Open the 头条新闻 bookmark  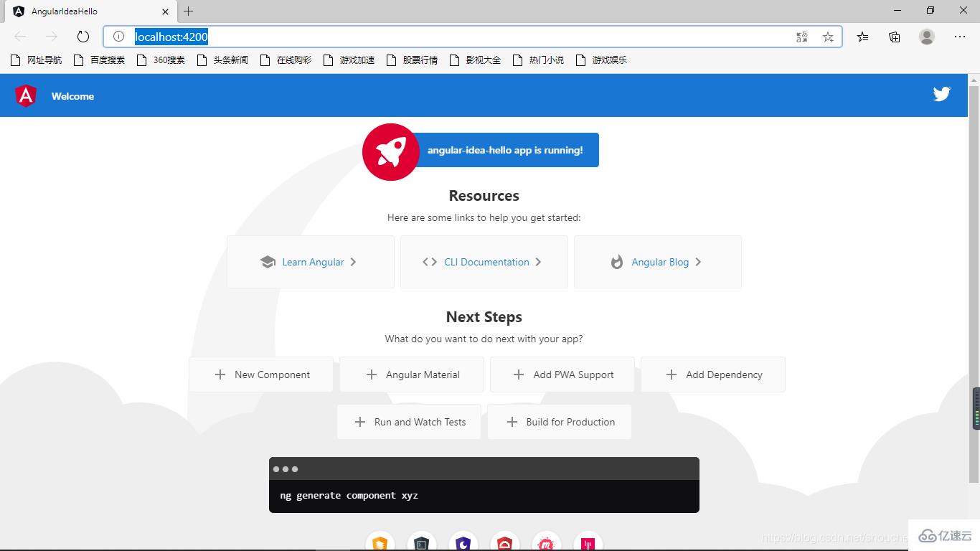pyautogui.click(x=222, y=60)
